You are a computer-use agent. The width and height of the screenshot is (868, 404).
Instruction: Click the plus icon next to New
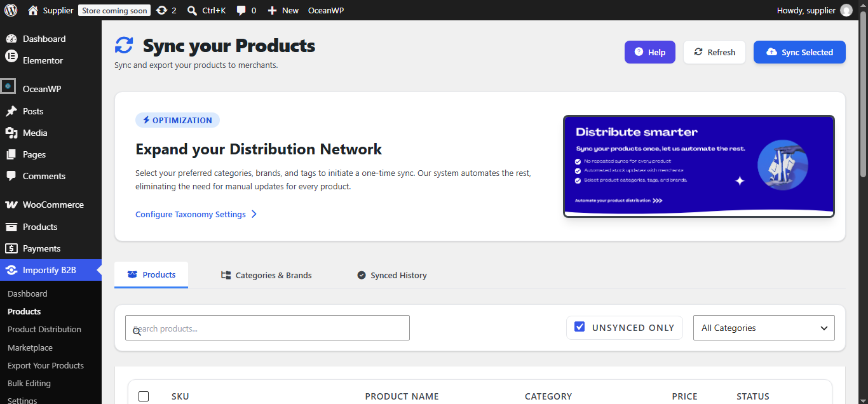(x=272, y=10)
